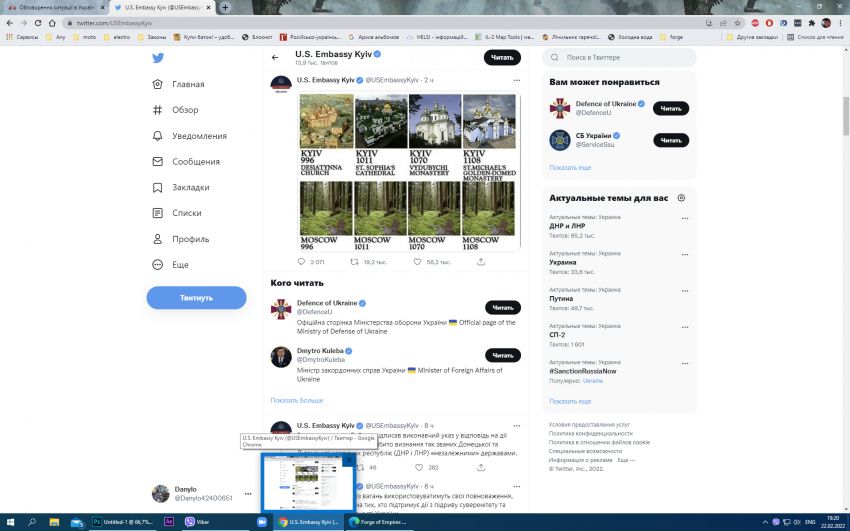850x531 pixels.
Task: Open File Explorer from taskbar
Action: click(x=54, y=522)
